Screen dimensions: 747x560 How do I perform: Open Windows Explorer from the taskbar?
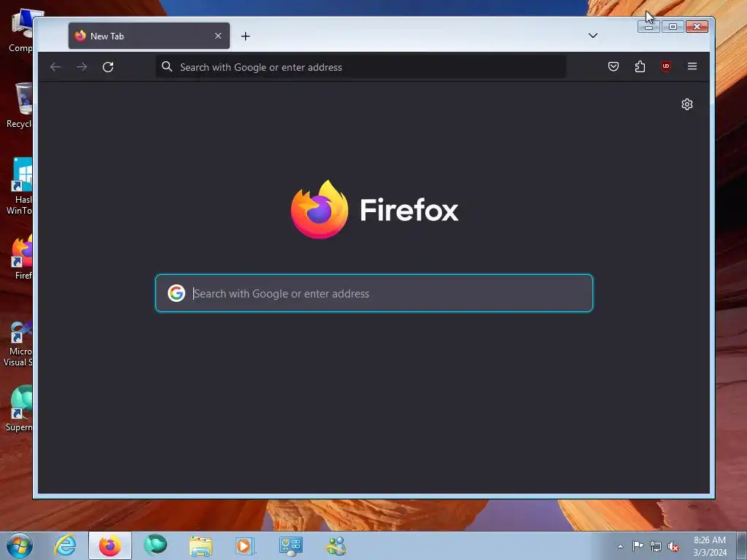pyautogui.click(x=201, y=545)
